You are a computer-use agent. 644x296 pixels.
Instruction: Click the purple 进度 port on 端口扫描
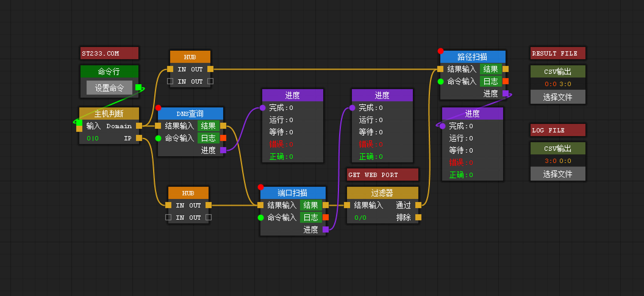point(326,229)
